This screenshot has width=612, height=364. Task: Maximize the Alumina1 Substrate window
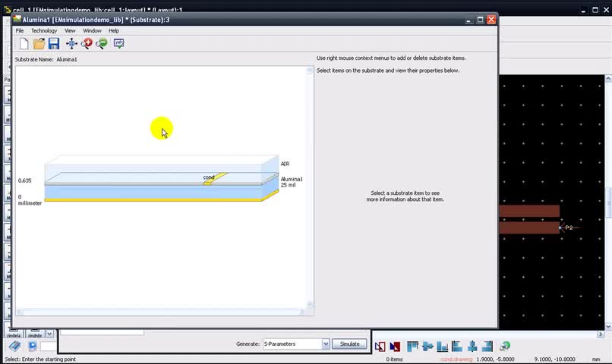tap(480, 20)
